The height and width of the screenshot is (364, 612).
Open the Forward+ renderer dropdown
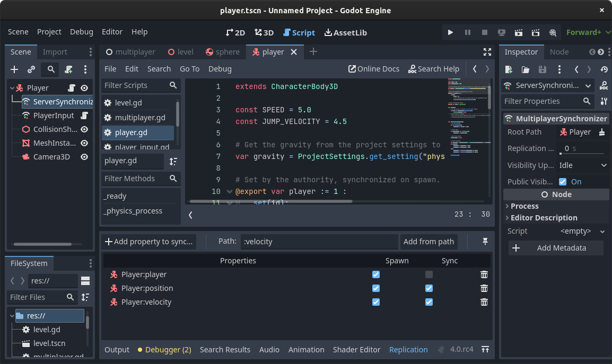point(588,32)
